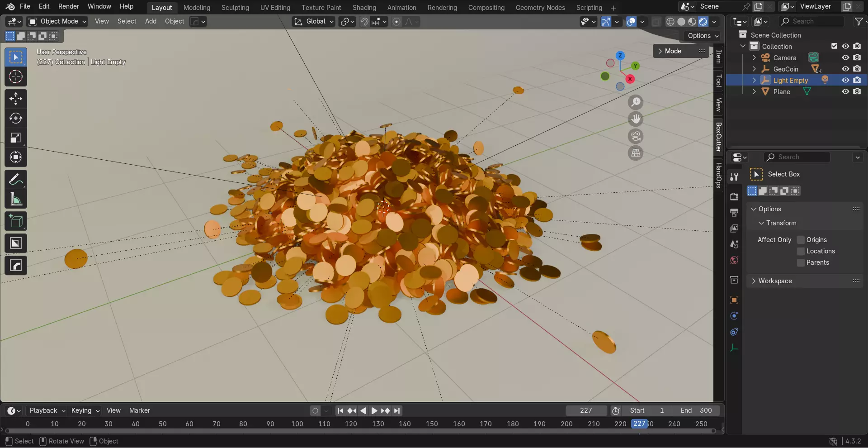Expand the Plane tree item
Screen dimensions: 868x448
(754, 91)
